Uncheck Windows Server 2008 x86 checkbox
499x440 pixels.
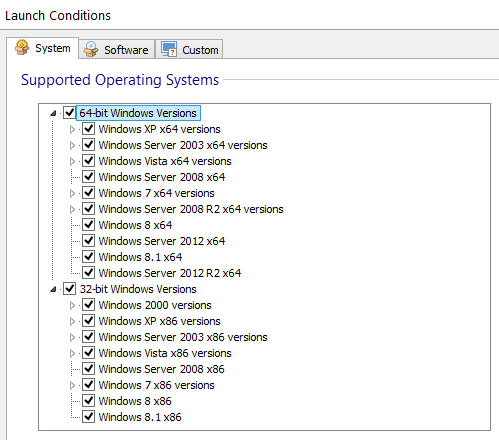[89, 369]
